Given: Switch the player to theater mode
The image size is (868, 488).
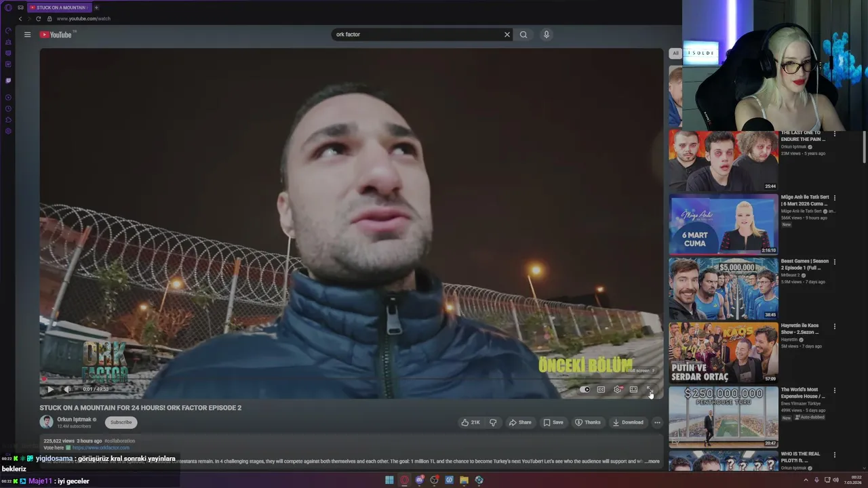Looking at the screenshot, I should [x=633, y=389].
